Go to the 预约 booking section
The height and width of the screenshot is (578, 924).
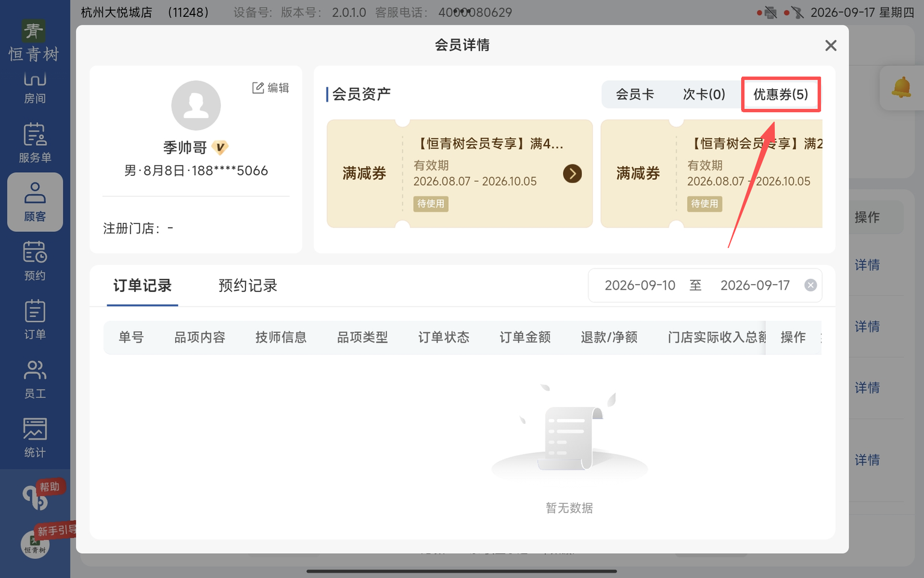coord(35,261)
